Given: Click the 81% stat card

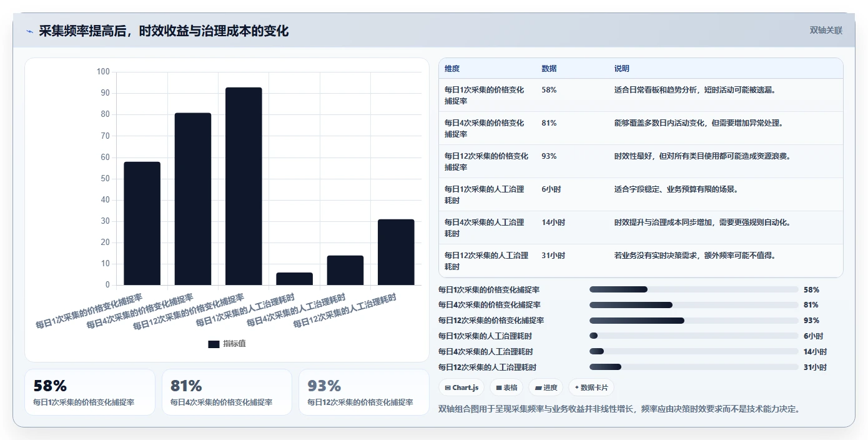Looking at the screenshot, I should pyautogui.click(x=227, y=392).
